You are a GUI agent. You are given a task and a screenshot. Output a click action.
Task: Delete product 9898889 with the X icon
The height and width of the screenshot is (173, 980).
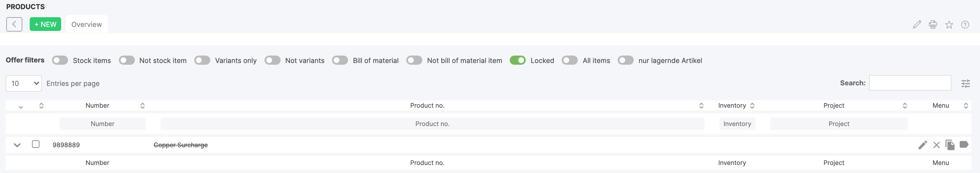[x=937, y=145]
